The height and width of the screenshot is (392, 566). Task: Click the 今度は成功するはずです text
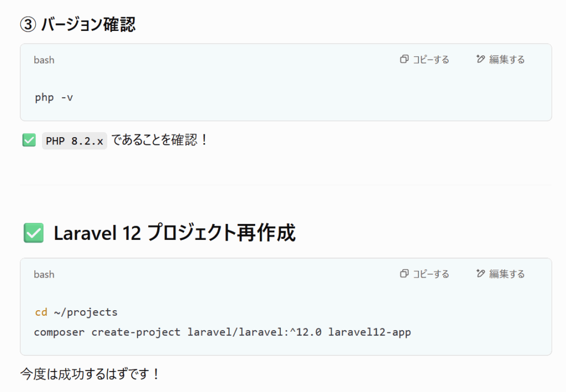[x=90, y=374]
